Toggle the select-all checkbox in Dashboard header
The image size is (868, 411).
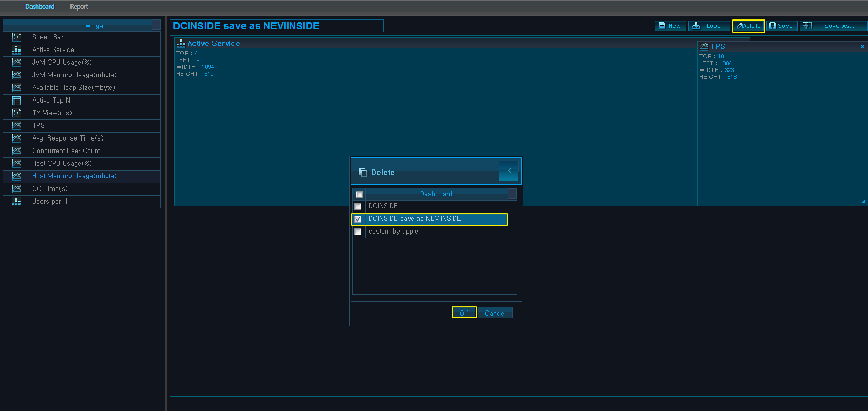point(359,194)
